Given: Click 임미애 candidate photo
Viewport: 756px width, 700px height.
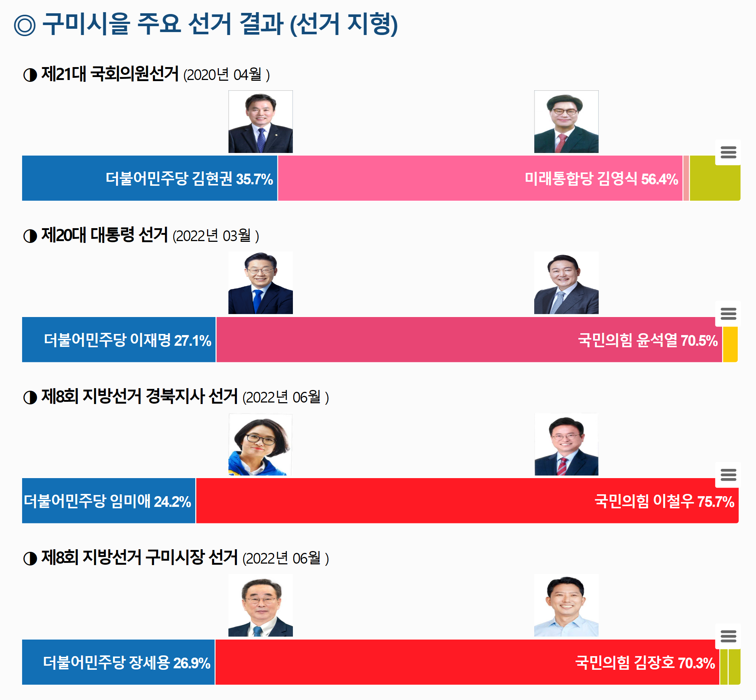Looking at the screenshot, I should 260,444.
